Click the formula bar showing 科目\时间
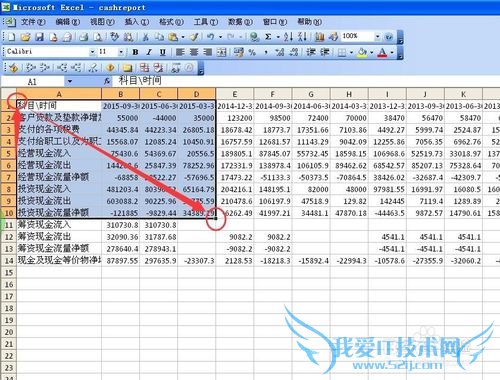 coord(307,81)
